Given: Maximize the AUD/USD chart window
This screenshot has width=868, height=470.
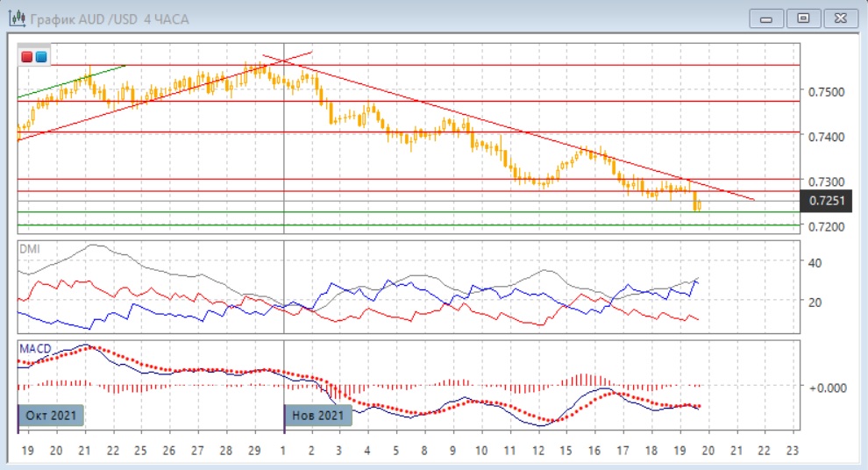Looking at the screenshot, I should (x=802, y=18).
